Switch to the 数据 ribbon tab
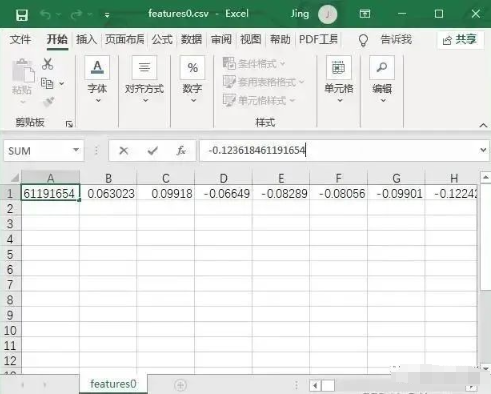Screen dimensions: 491x394 [191, 39]
